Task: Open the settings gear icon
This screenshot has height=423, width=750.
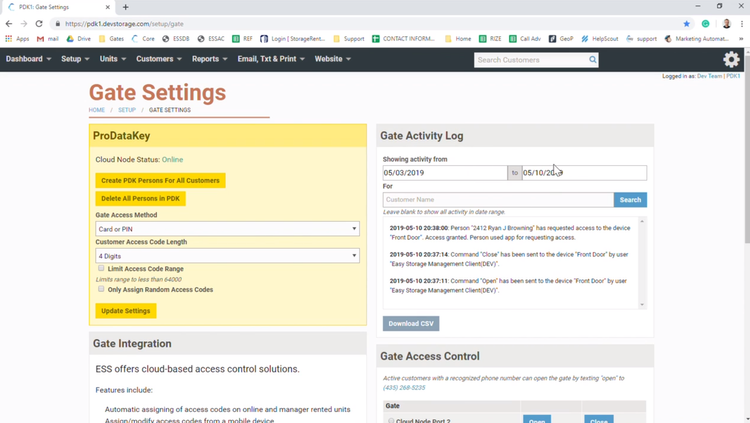Action: (731, 59)
